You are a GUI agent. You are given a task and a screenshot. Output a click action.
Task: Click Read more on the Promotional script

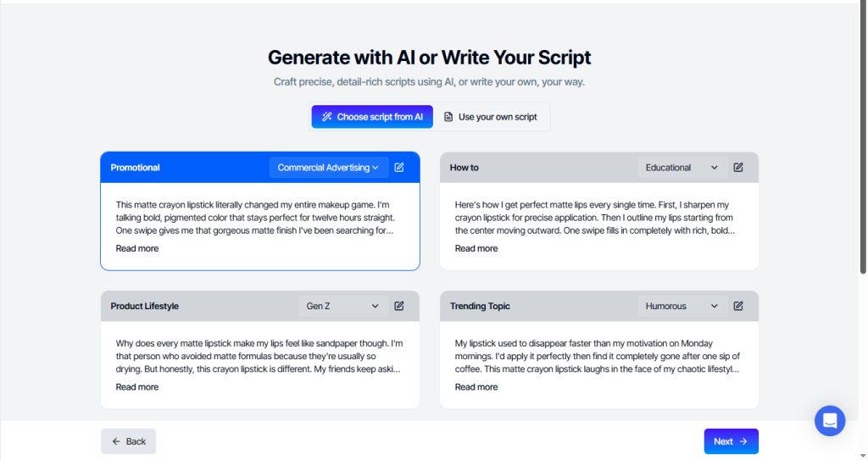[x=137, y=248]
